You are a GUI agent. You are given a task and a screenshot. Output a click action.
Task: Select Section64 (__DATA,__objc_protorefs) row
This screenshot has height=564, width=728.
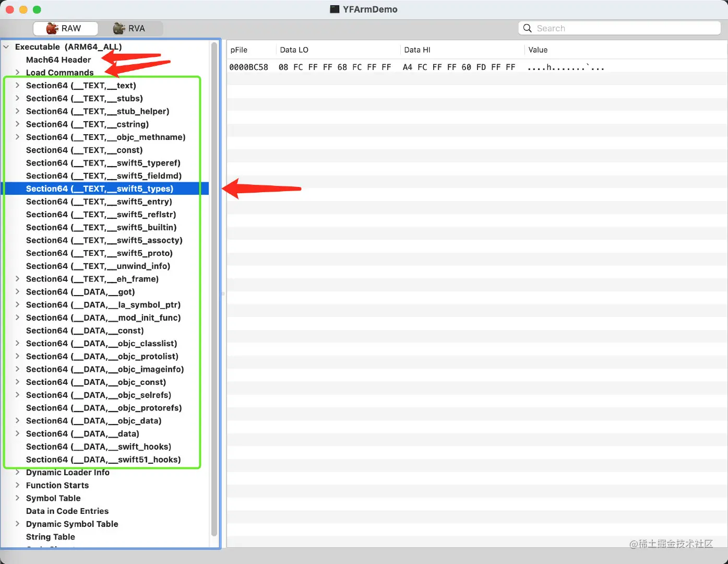(x=105, y=408)
